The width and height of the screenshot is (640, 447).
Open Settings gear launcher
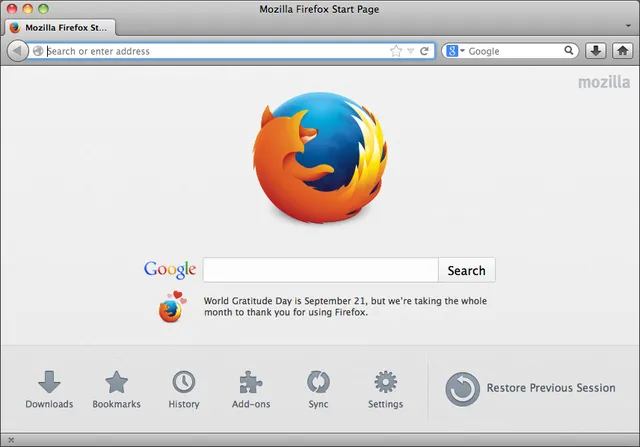(385, 389)
